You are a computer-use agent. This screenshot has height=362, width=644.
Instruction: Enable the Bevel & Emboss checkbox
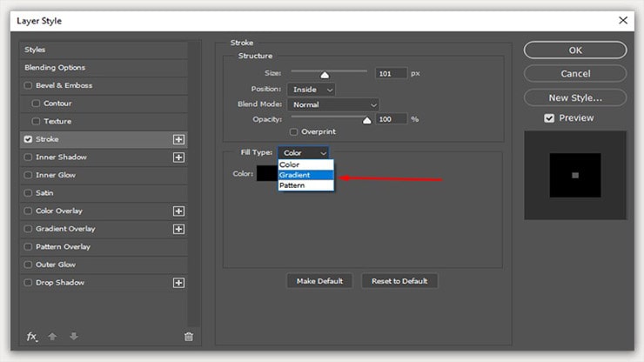click(x=28, y=85)
